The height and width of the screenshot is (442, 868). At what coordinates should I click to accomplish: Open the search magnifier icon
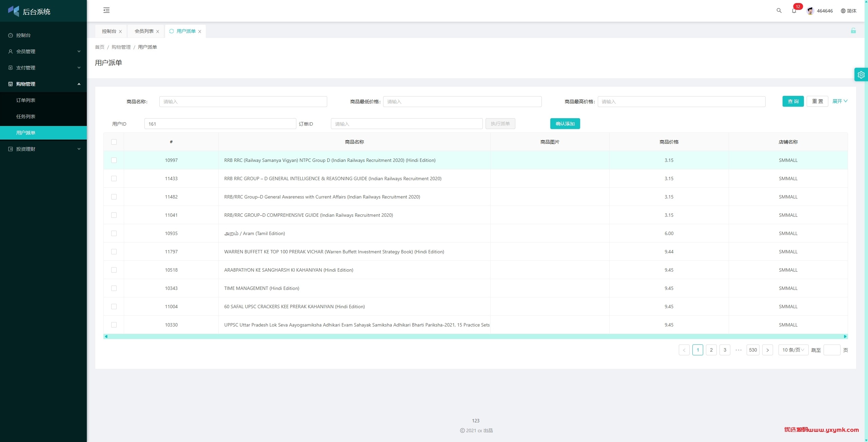[779, 10]
